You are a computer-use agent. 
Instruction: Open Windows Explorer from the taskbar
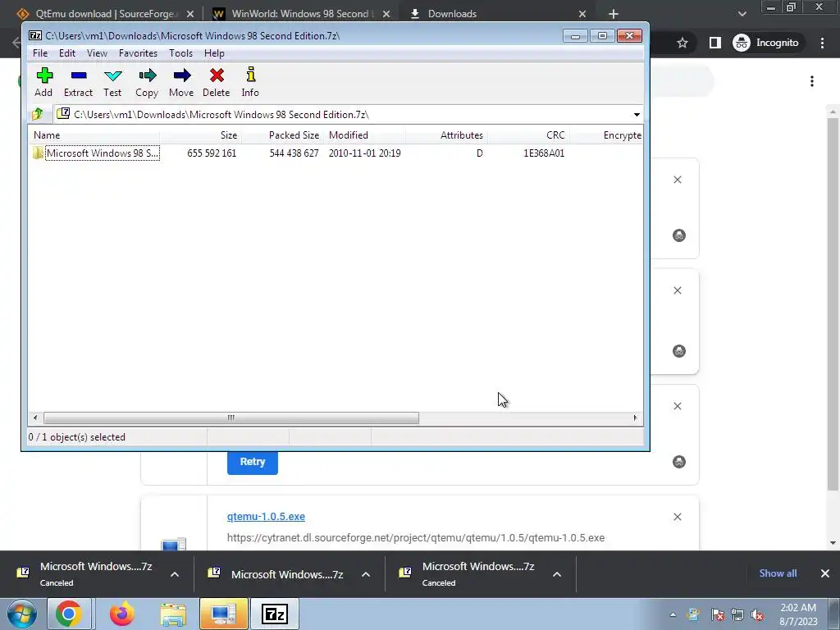[173, 614]
